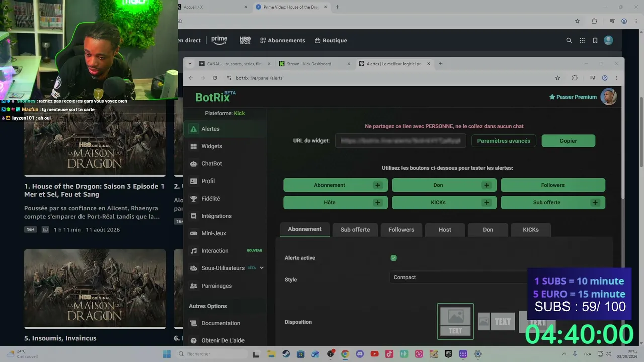Open Steam from the taskbar
The height and width of the screenshot is (362, 644).
pos(286,354)
